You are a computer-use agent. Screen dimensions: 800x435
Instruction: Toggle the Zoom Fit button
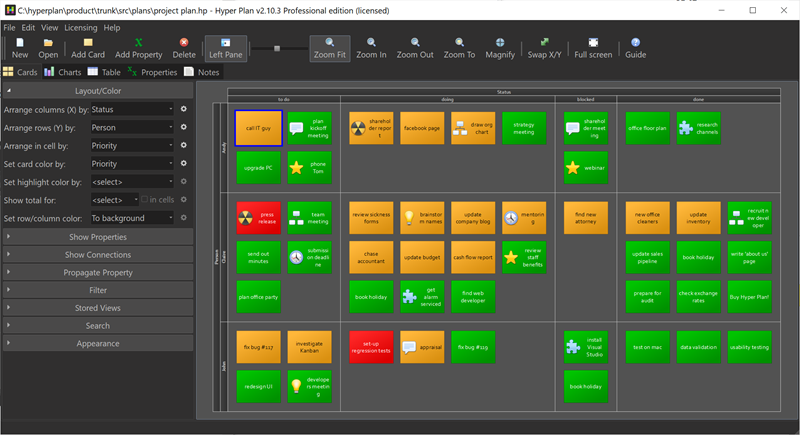point(329,48)
